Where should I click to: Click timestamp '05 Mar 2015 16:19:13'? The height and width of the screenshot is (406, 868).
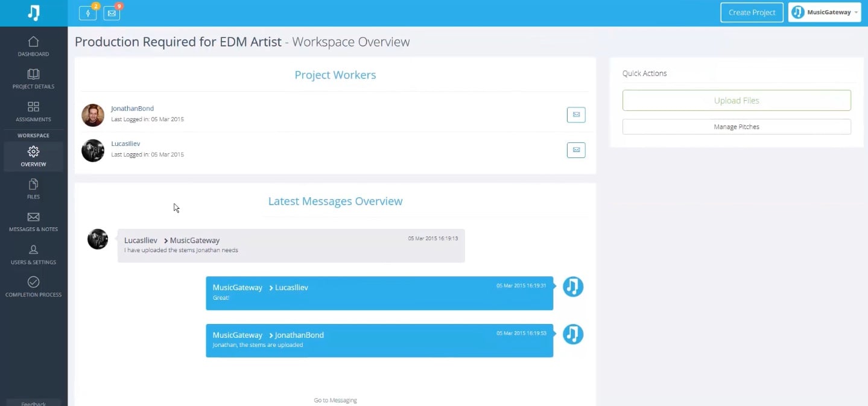[433, 238]
